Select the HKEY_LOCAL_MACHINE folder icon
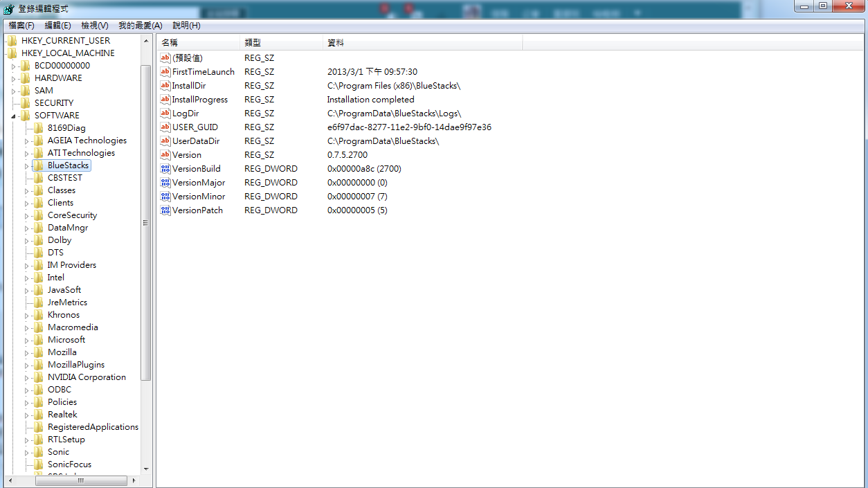Screen dimensions: 868x488 tap(12, 53)
